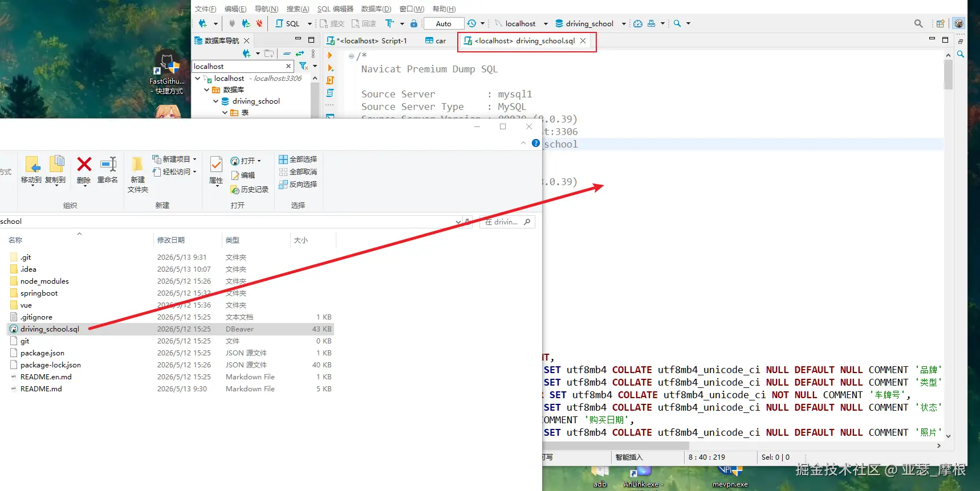Collapse the localhost connection tree node
Screen dimensions: 980x491
coord(197,78)
